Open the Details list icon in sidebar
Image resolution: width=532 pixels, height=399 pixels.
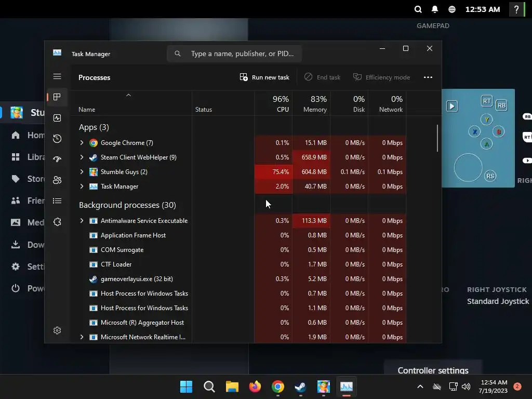[x=57, y=201]
